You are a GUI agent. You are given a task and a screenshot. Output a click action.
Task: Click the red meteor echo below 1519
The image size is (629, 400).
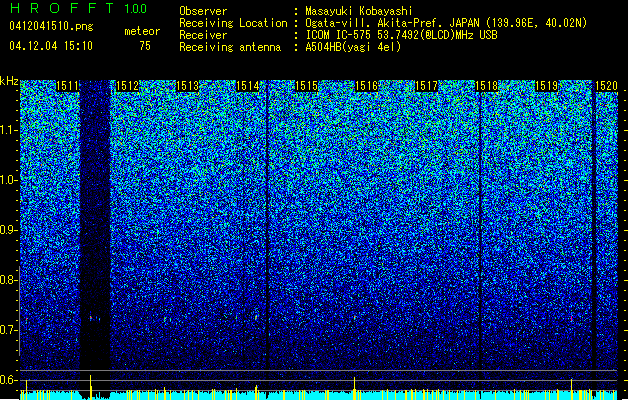click(571, 319)
